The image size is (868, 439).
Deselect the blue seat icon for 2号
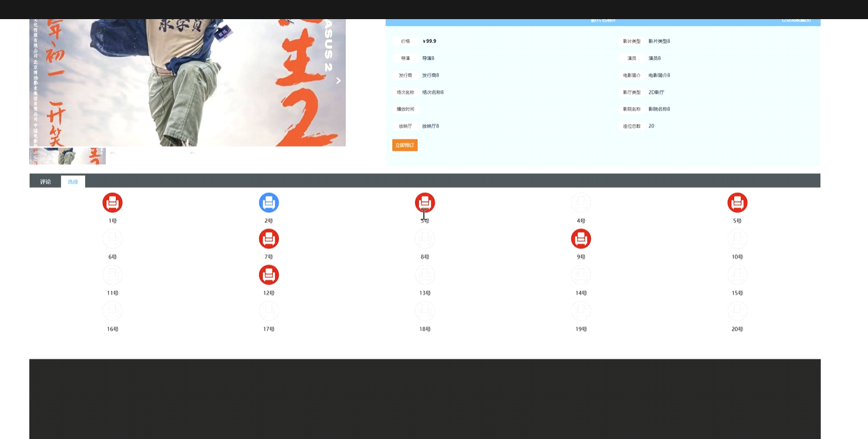click(269, 203)
